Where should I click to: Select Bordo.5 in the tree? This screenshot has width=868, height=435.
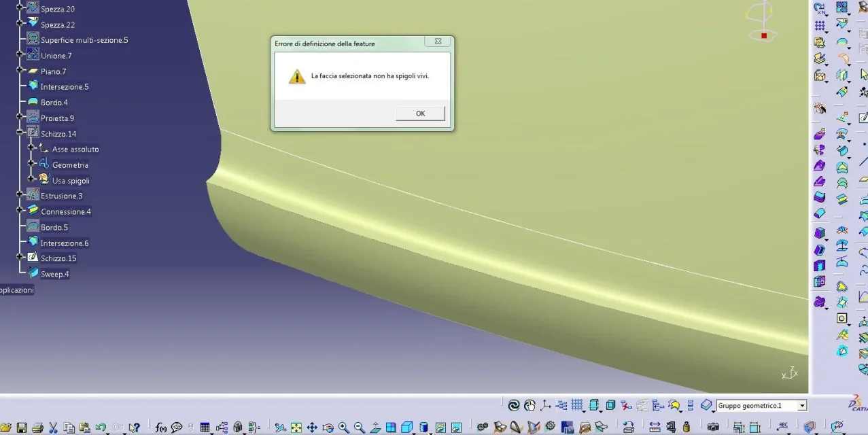54,227
